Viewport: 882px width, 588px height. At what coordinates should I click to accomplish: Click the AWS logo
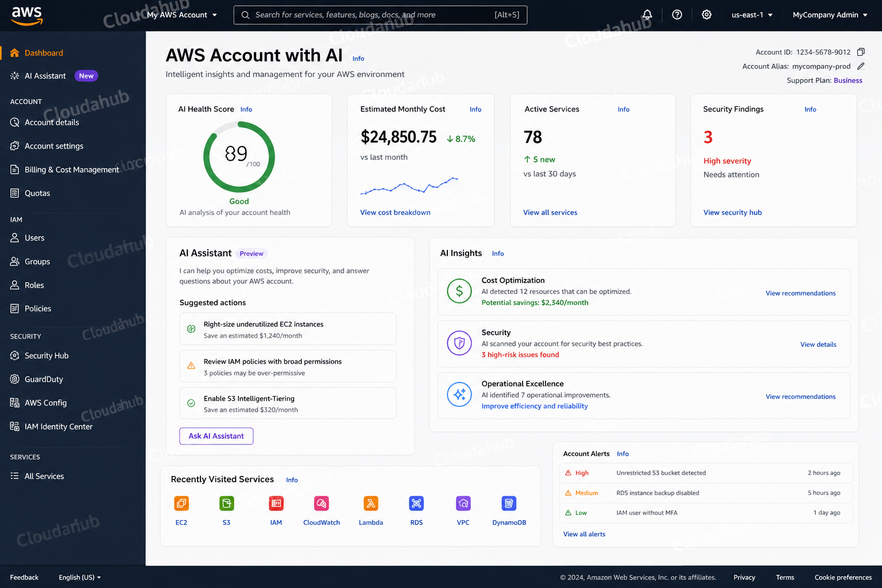click(x=26, y=16)
